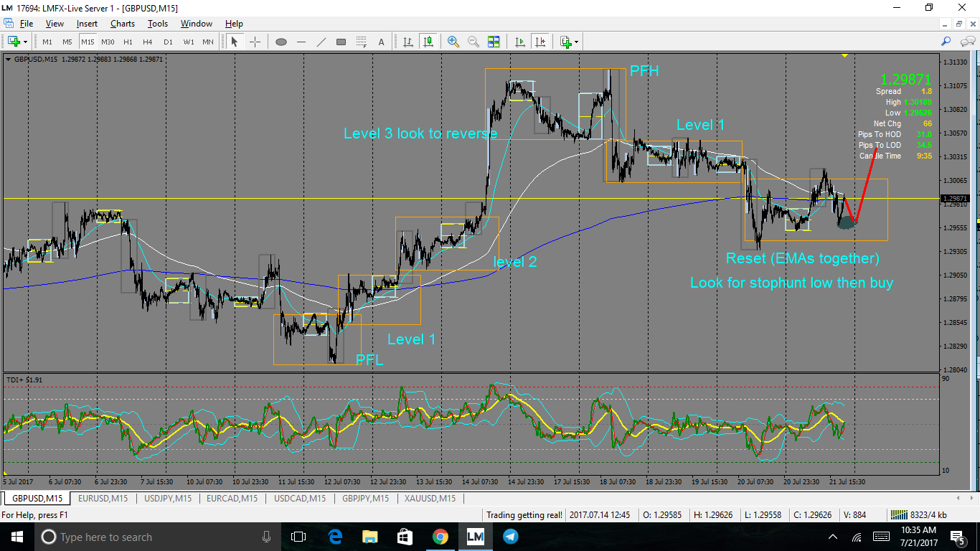Open the Help menu

(234, 24)
